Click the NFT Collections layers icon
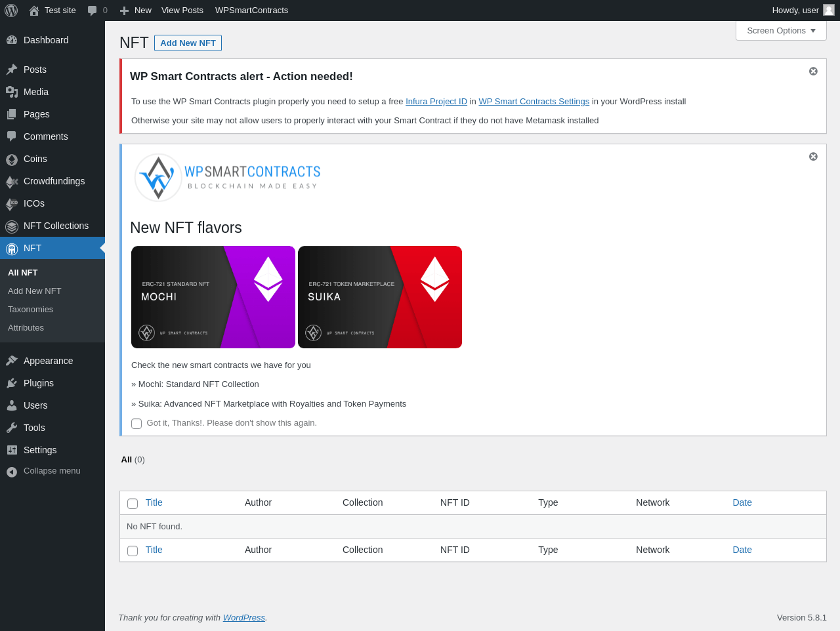The width and height of the screenshot is (840, 631). click(12, 226)
